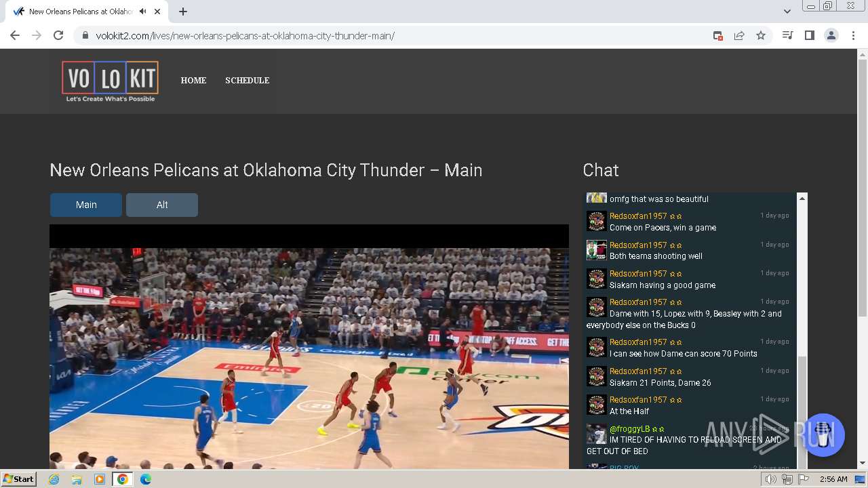View site information via the lock icon
This screenshot has width=868, height=488.
[x=85, y=35]
